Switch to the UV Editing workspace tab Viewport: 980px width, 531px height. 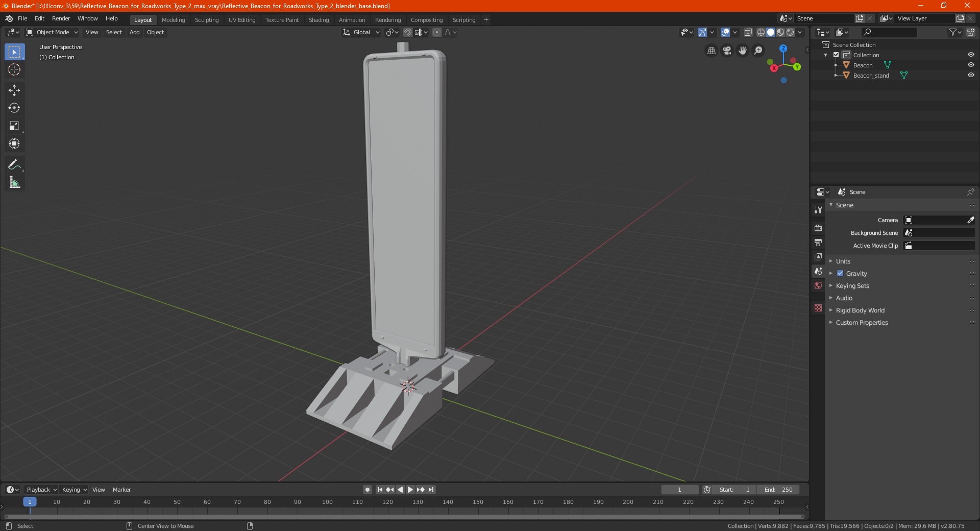[x=242, y=20]
